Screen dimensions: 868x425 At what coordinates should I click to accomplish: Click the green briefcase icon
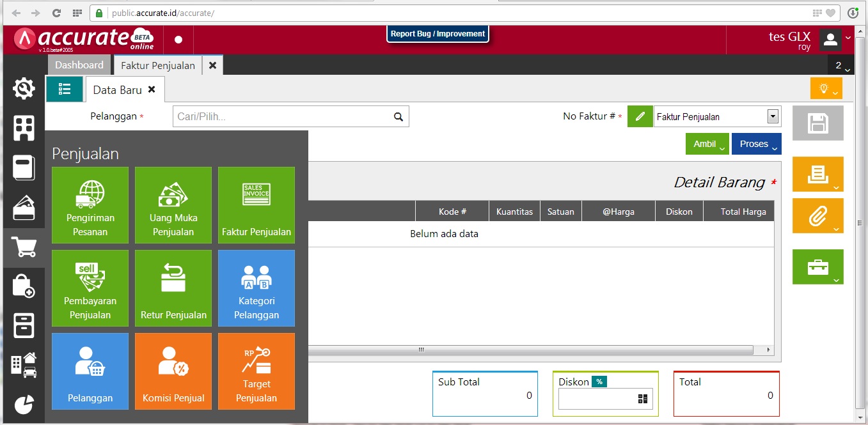coord(818,266)
